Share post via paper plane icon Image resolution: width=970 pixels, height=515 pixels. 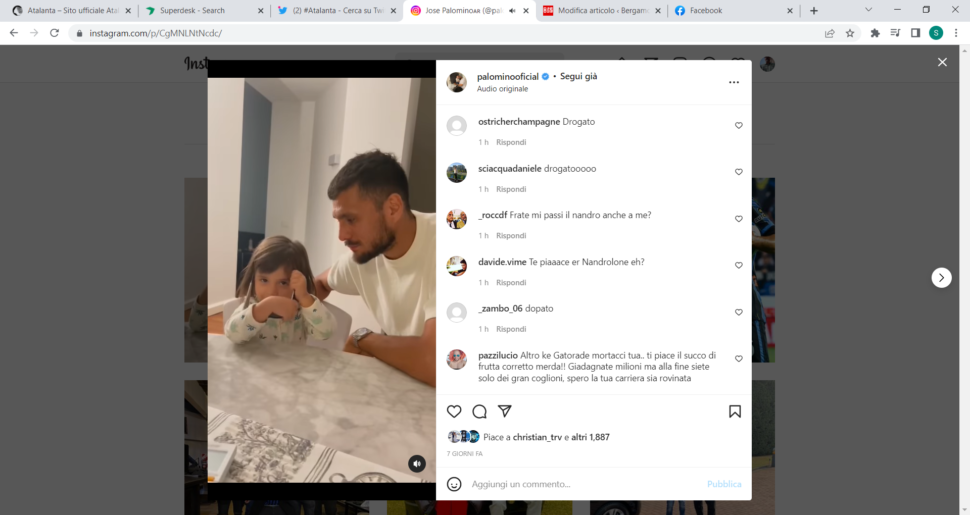[x=505, y=411]
